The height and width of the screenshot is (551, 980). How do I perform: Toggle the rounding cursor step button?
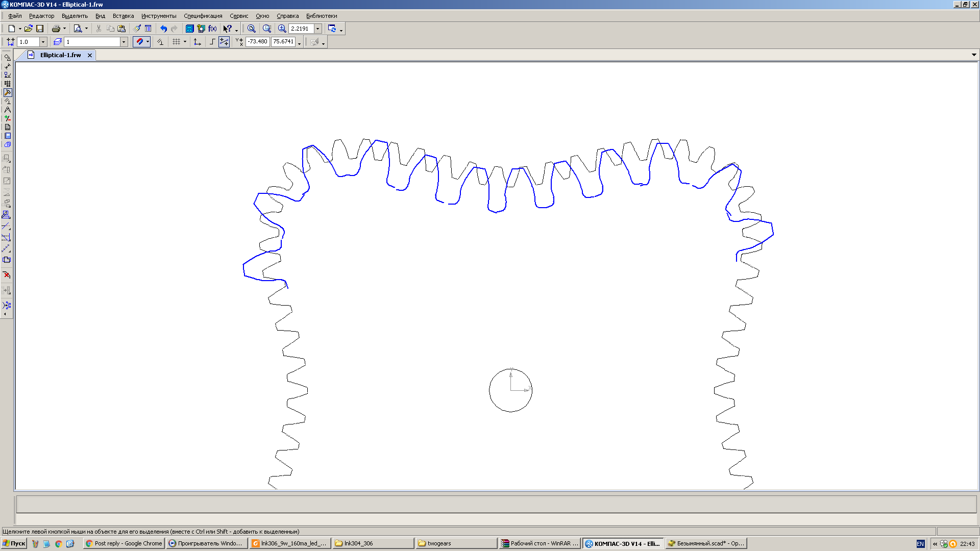213,42
